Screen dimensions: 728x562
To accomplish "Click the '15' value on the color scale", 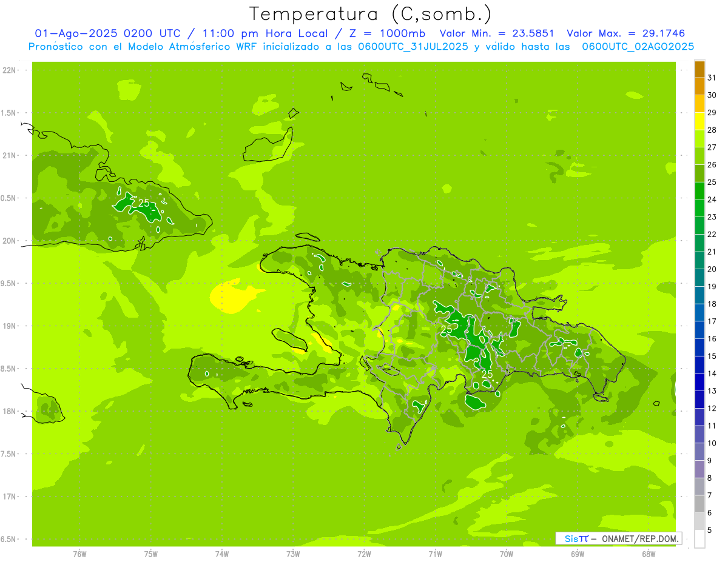I will [x=712, y=356].
